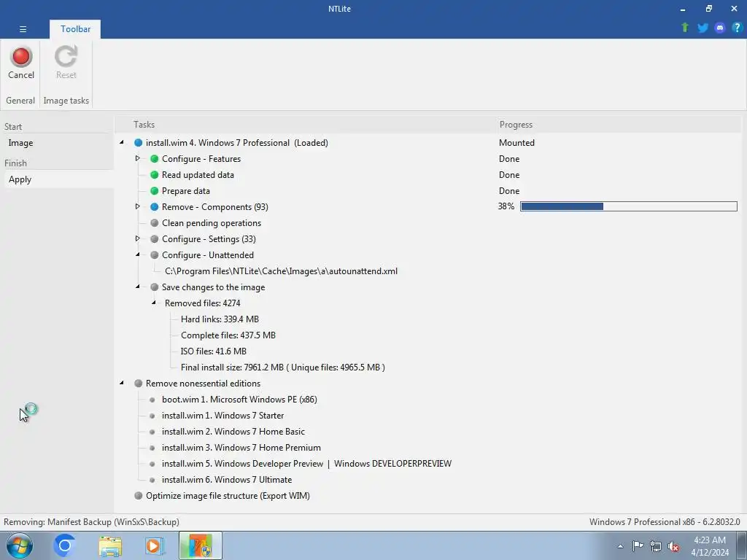The image size is (747, 560).
Task: Click green dot next to Prepare data
Action: coord(155,191)
